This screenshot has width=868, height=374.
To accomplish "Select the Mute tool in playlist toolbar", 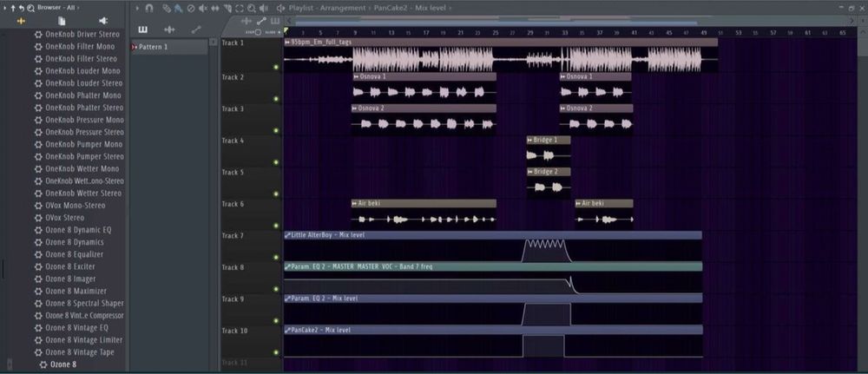I will pos(203,9).
